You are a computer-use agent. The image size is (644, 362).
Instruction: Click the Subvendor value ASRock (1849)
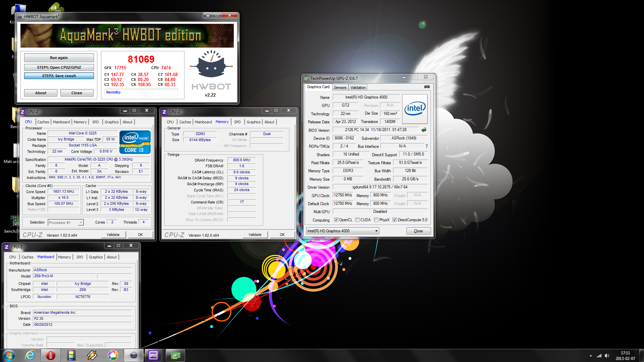pyautogui.click(x=404, y=138)
